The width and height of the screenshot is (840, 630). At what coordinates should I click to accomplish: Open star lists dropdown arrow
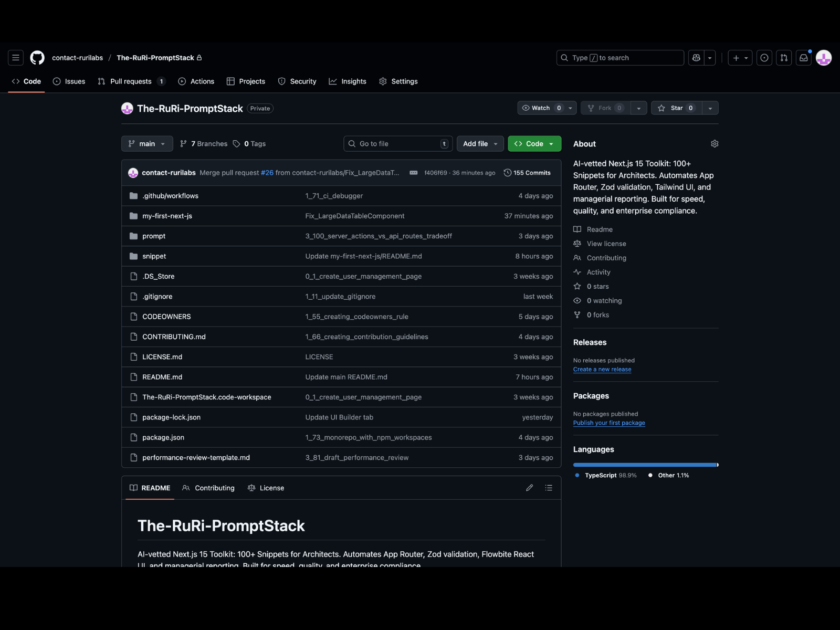pyautogui.click(x=710, y=108)
